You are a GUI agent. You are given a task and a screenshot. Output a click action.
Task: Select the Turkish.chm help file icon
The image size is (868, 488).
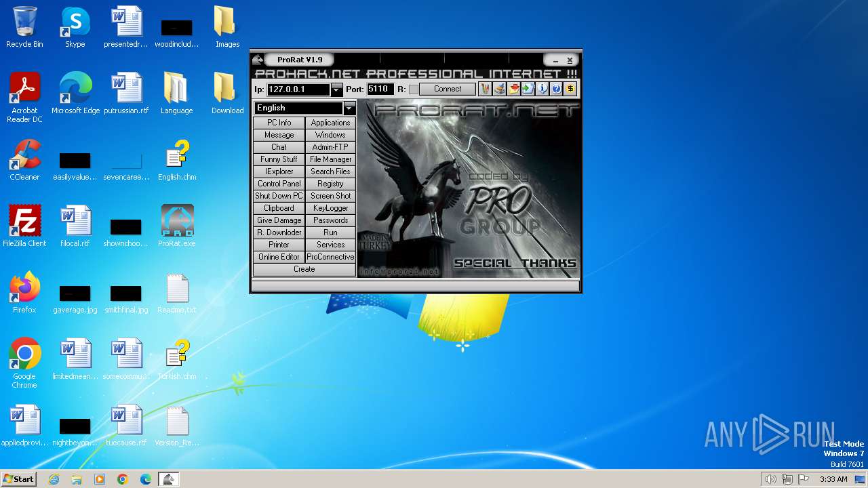tap(177, 359)
